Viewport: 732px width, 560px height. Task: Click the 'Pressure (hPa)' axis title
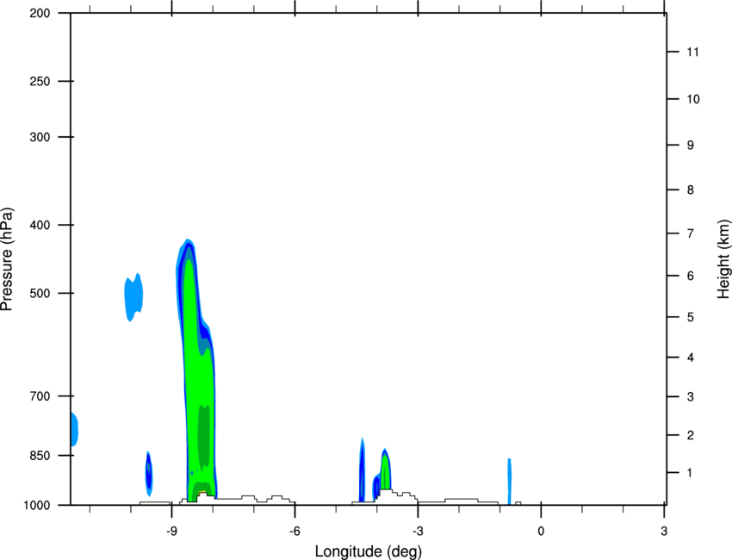click(7, 259)
